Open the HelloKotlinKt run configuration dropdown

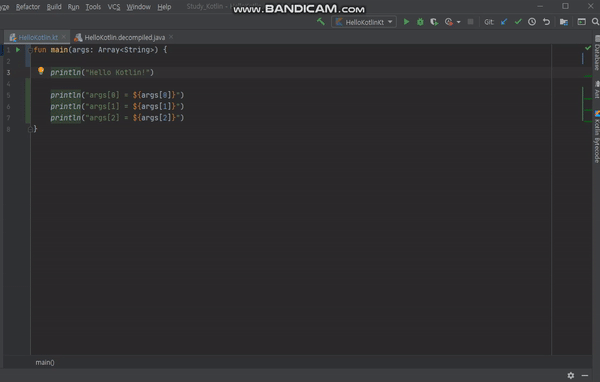364,22
